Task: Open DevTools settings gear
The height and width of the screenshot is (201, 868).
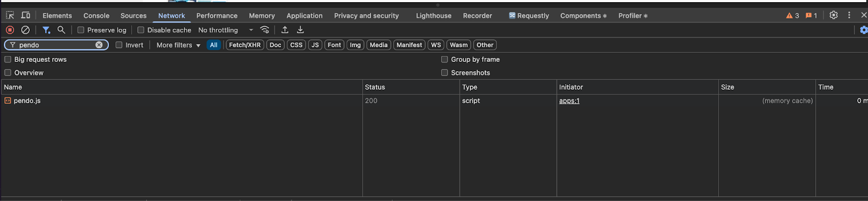Action: click(834, 15)
